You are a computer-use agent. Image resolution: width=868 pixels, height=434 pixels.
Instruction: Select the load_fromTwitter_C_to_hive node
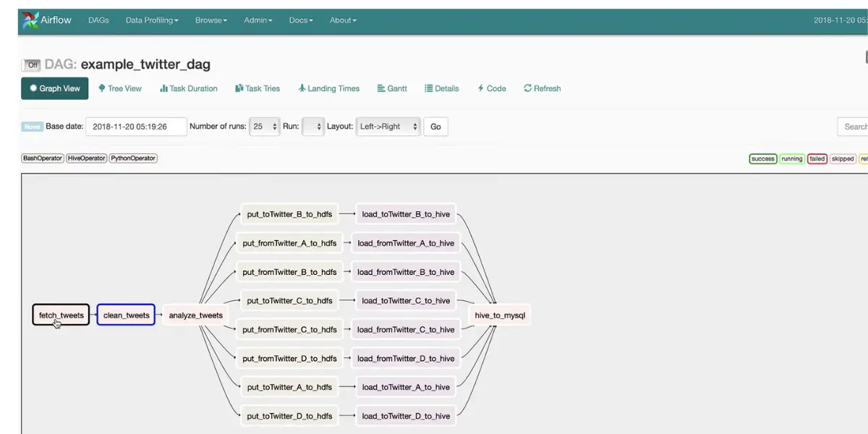pos(406,329)
